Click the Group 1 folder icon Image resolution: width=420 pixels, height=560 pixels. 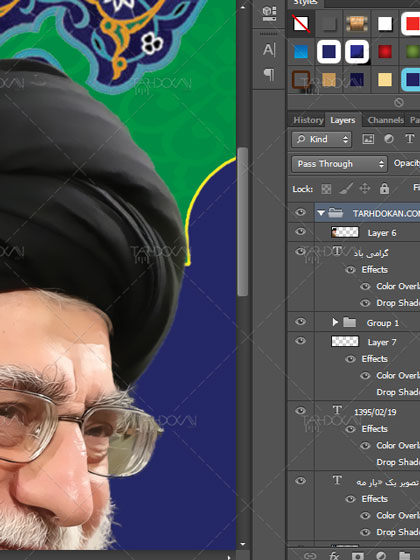click(350, 322)
